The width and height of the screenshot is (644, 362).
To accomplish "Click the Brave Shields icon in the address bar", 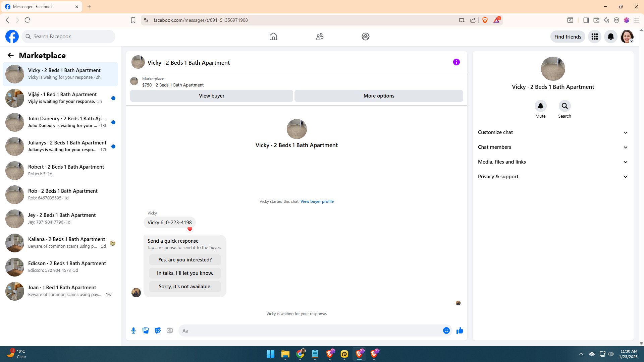I will click(485, 20).
